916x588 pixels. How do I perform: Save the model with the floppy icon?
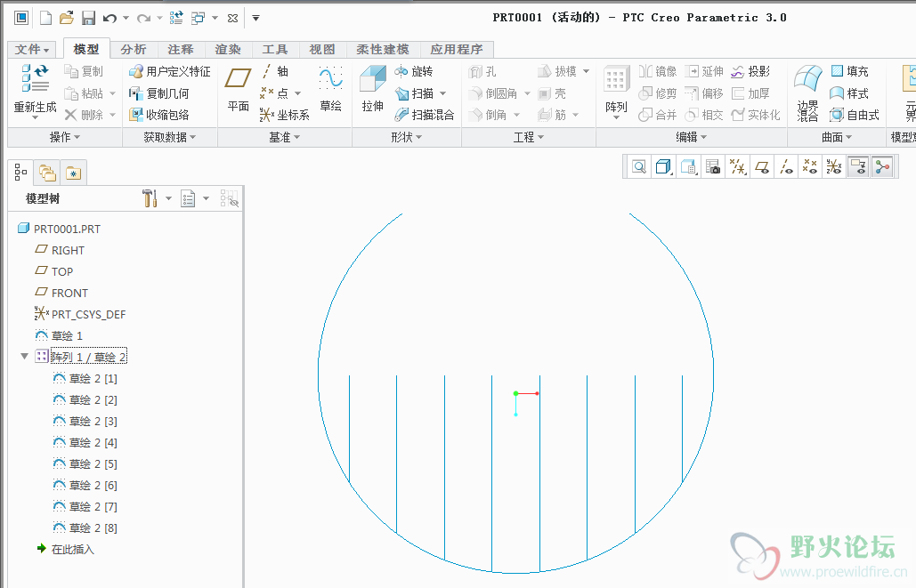pos(88,18)
